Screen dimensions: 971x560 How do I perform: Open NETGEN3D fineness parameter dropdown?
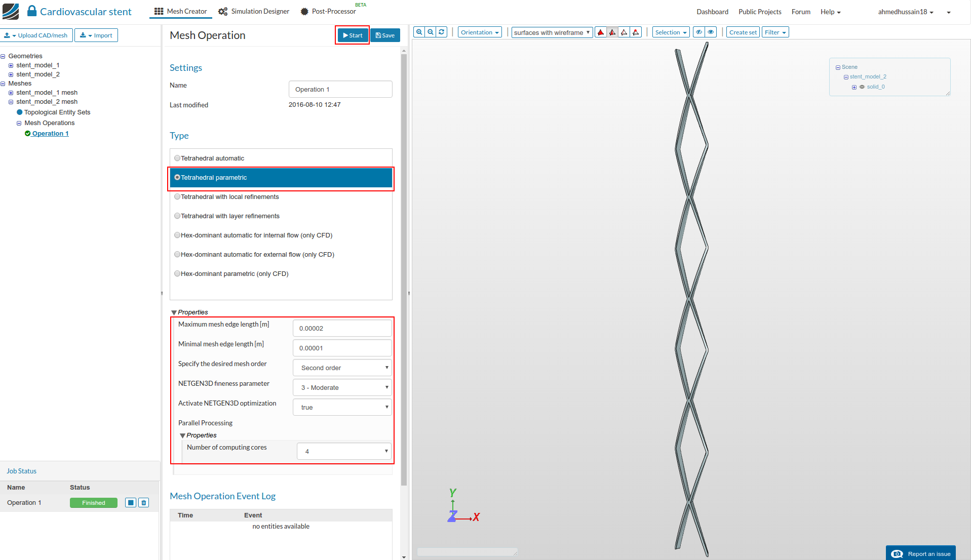342,387
